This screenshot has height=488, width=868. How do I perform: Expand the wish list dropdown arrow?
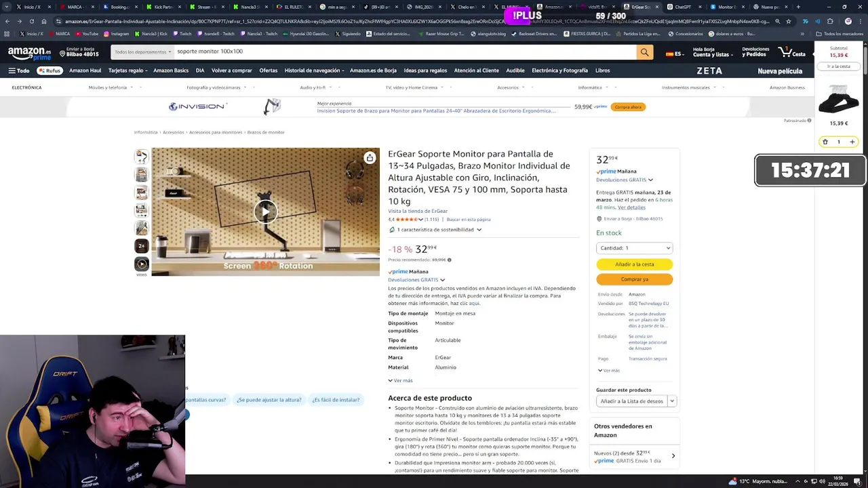(672, 401)
